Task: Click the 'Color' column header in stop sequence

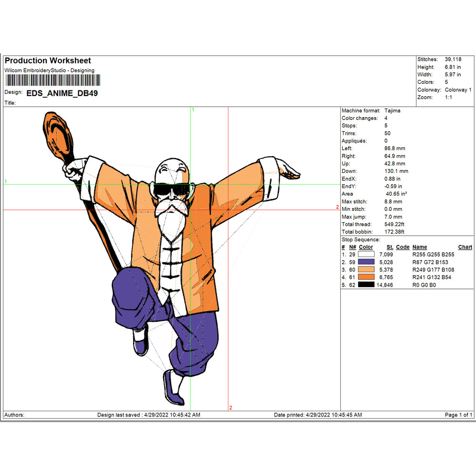Action: 366,247
